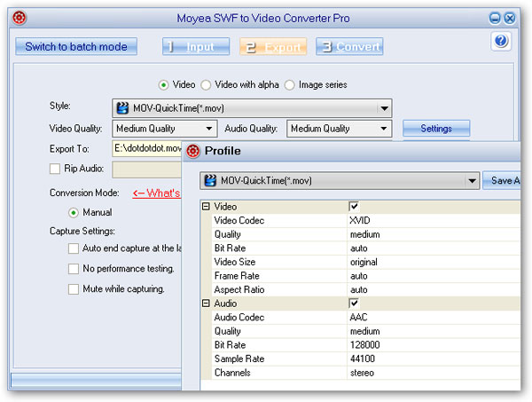Click the Export To path field
The height and width of the screenshot is (402, 532).
[x=147, y=149]
